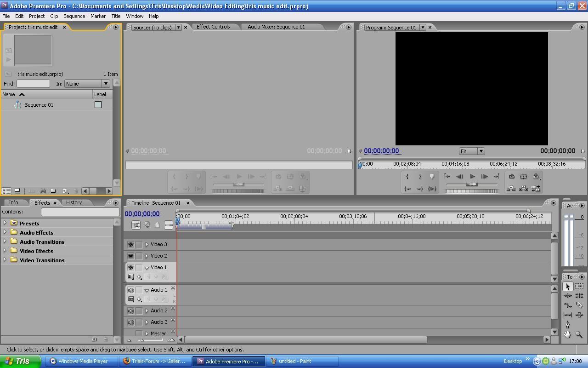The height and width of the screenshot is (368, 588).
Task: Open the Sequence menu
Action: coord(74,16)
